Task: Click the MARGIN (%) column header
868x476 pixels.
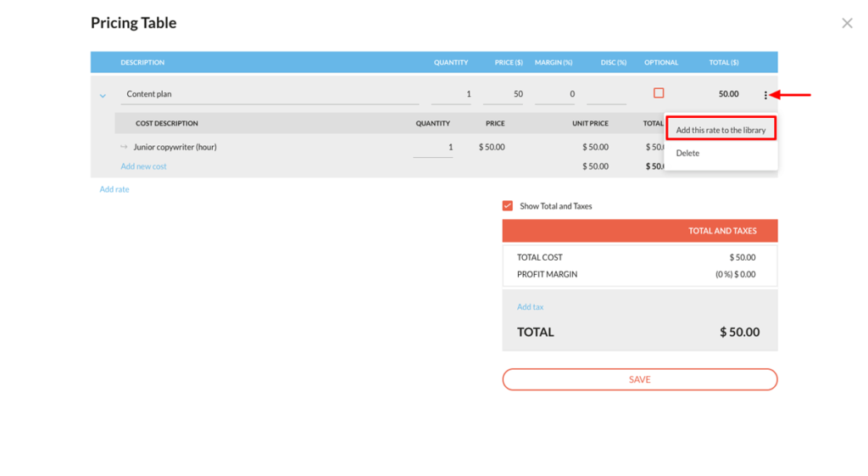Action: (554, 63)
